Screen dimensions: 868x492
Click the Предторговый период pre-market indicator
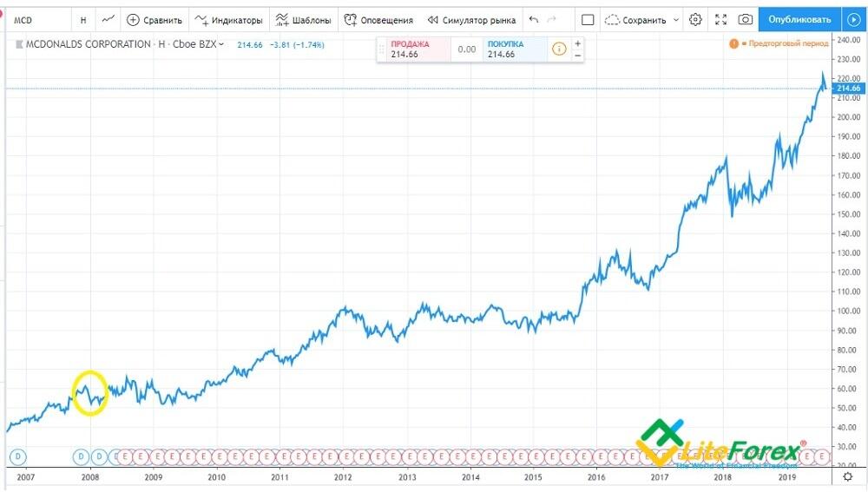[x=779, y=43]
